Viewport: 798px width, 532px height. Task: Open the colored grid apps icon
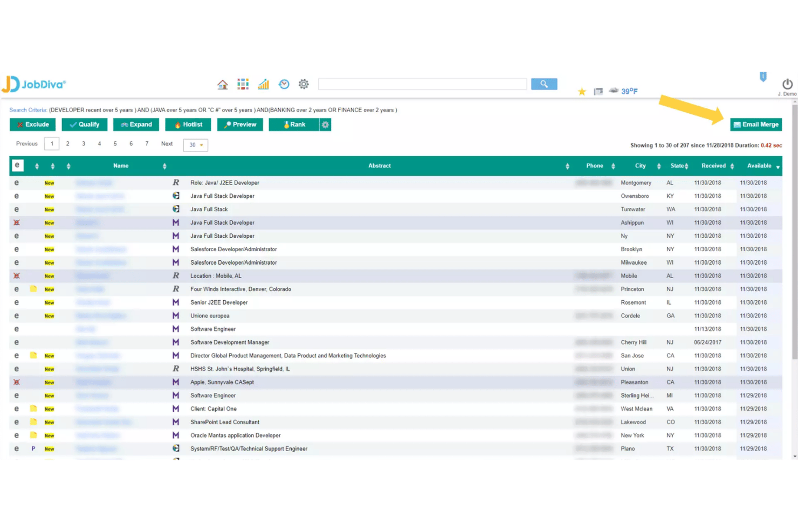click(x=243, y=84)
